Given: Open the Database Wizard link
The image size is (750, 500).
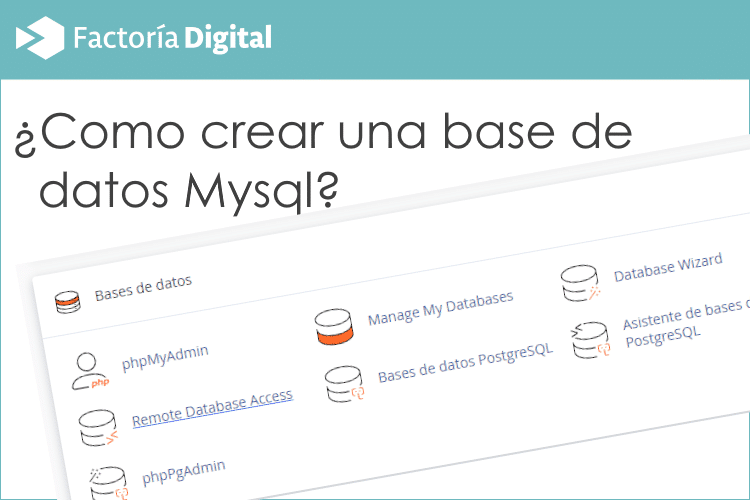Looking at the screenshot, I should click(x=668, y=267).
